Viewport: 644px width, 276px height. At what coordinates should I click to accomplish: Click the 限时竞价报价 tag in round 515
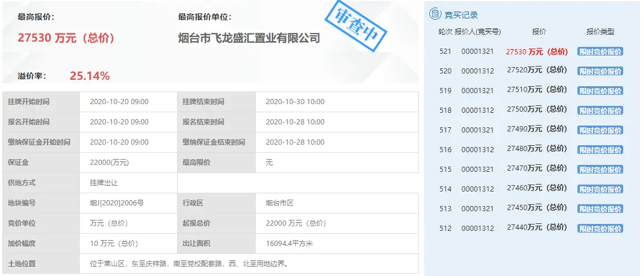click(601, 170)
